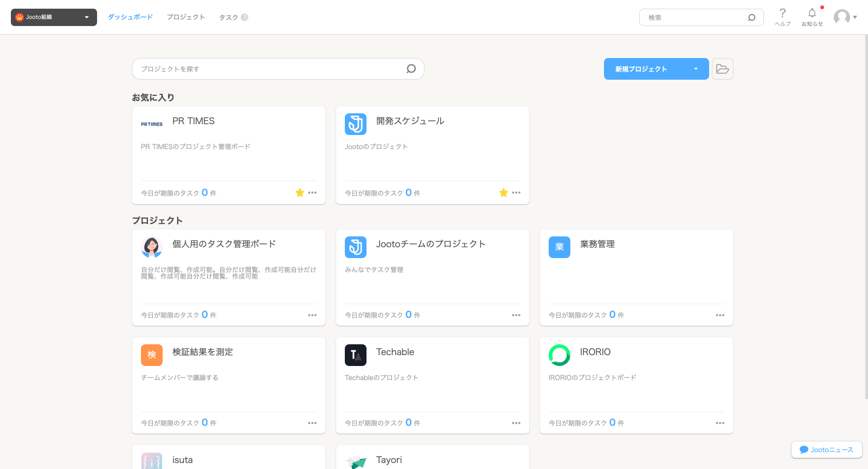Click the archived projects folder icon
The width and height of the screenshot is (868, 469).
722,69
